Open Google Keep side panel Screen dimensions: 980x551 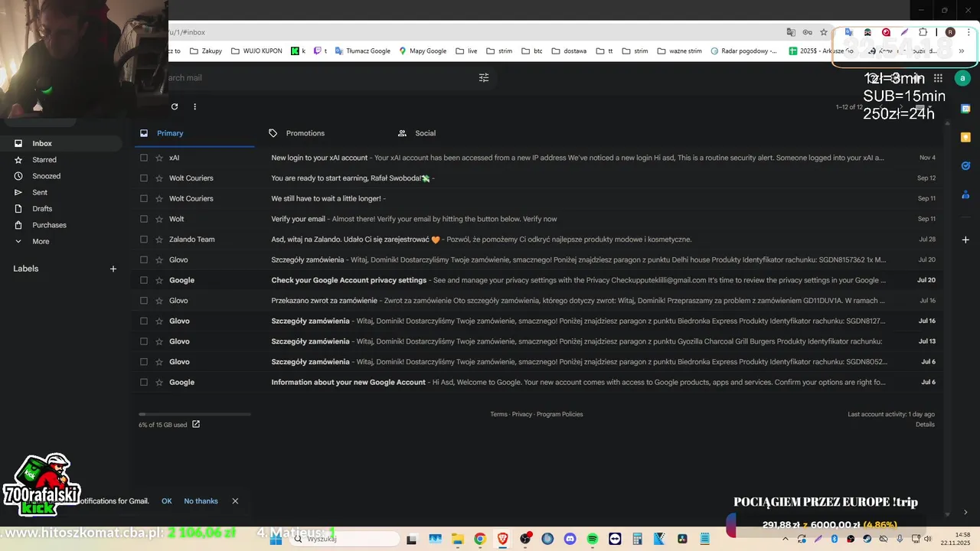click(x=965, y=137)
